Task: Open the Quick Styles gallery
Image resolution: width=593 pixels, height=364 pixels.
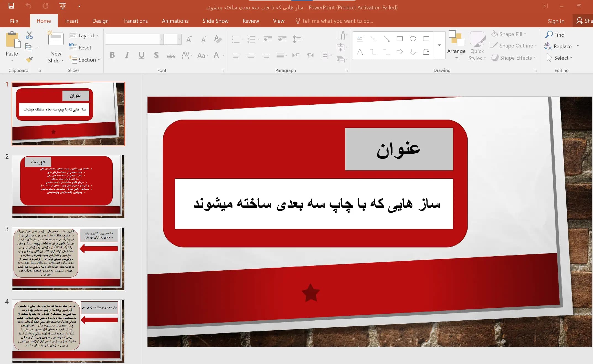Action: (x=477, y=46)
